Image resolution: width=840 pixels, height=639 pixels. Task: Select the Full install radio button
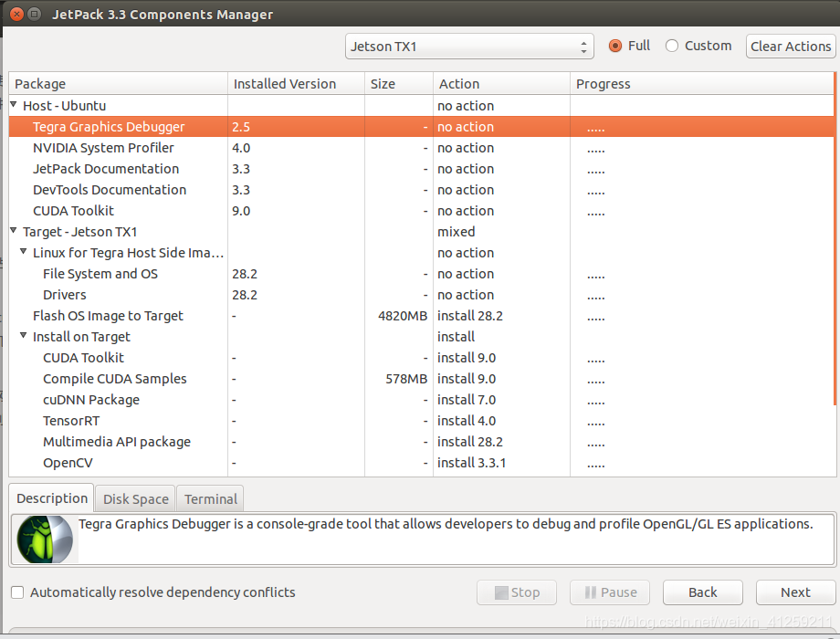point(615,46)
